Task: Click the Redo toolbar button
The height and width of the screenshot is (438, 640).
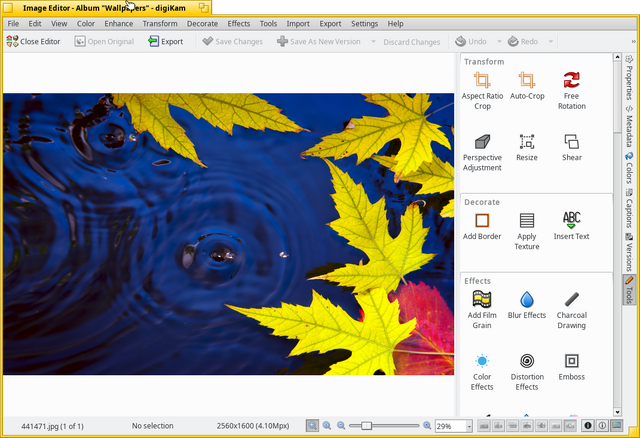Action: (523, 41)
